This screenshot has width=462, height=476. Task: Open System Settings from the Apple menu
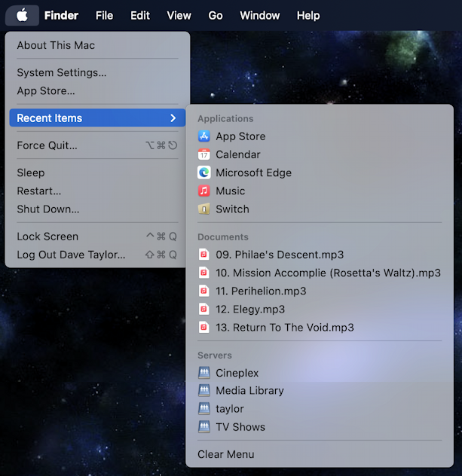pos(97,72)
